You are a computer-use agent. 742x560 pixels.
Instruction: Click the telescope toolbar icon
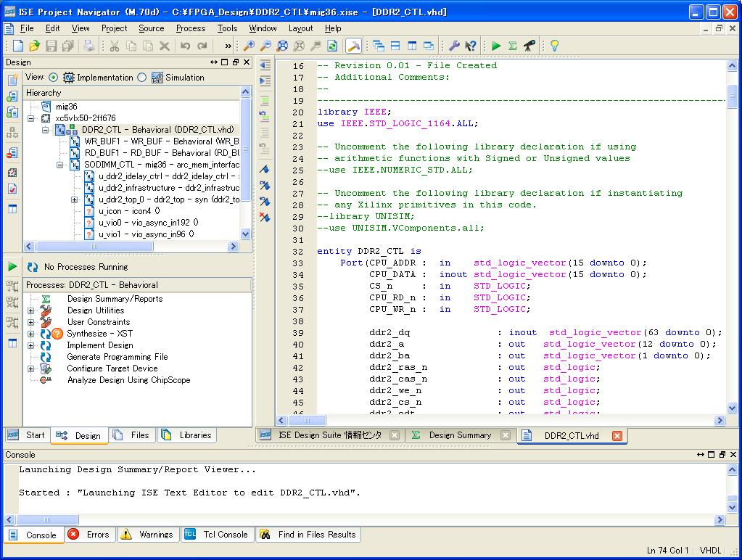tap(529, 46)
